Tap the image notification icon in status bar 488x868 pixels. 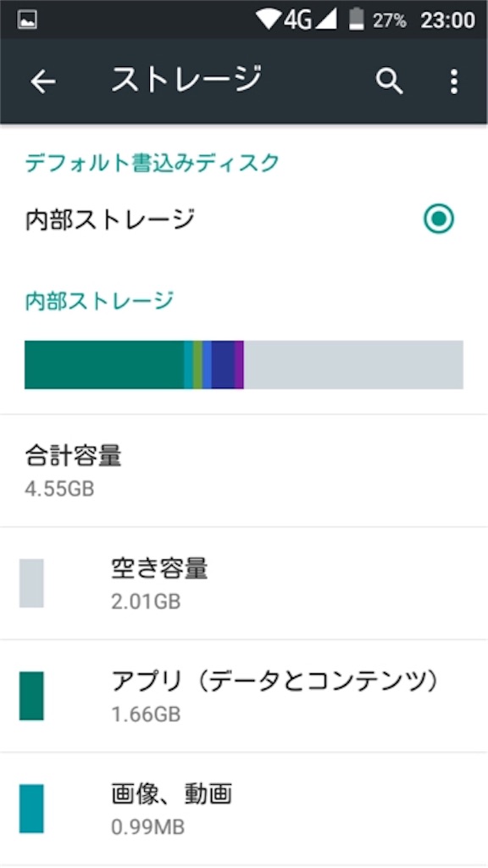pos(27,20)
